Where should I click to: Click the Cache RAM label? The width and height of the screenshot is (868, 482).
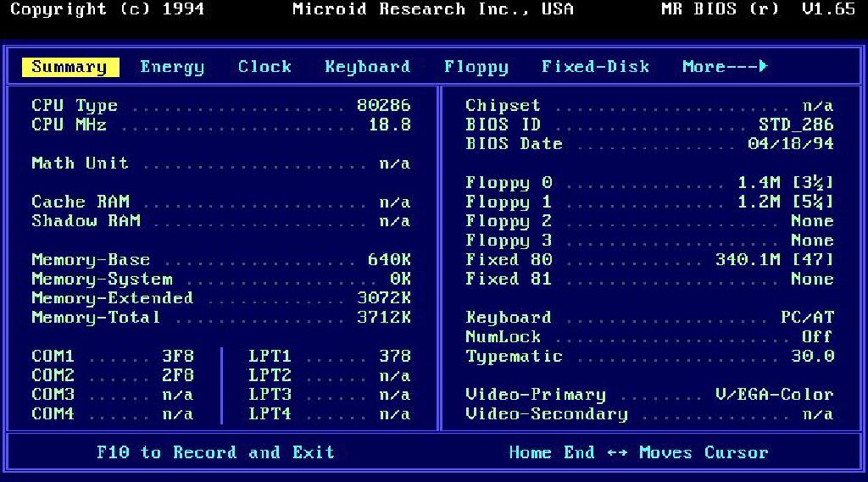81,202
